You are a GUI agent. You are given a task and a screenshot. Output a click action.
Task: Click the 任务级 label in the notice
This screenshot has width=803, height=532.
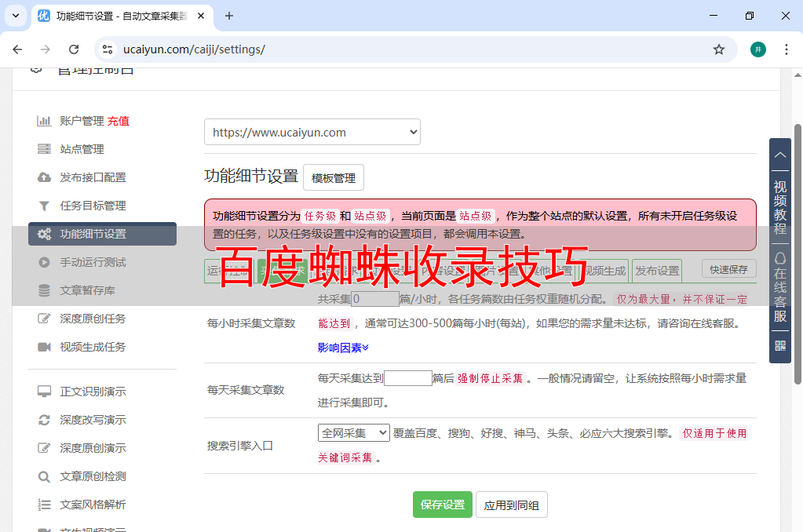[x=320, y=216]
